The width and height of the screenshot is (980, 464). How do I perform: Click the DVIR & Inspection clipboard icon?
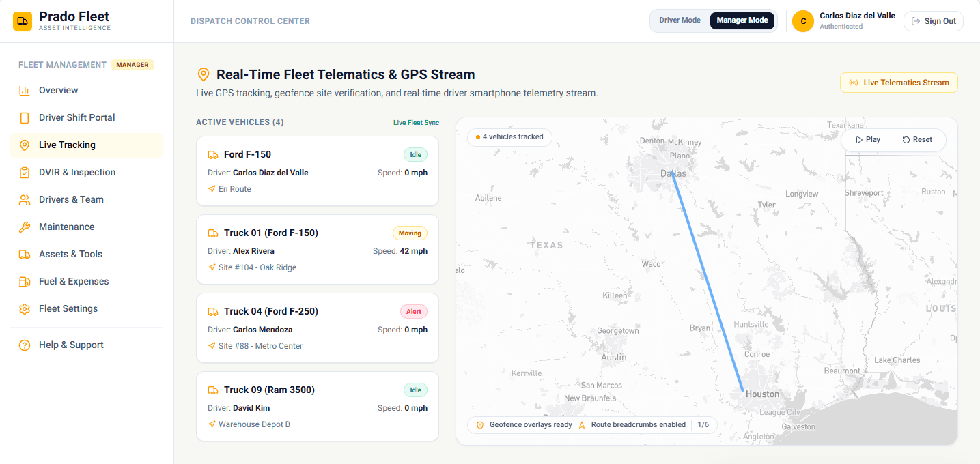click(x=25, y=172)
